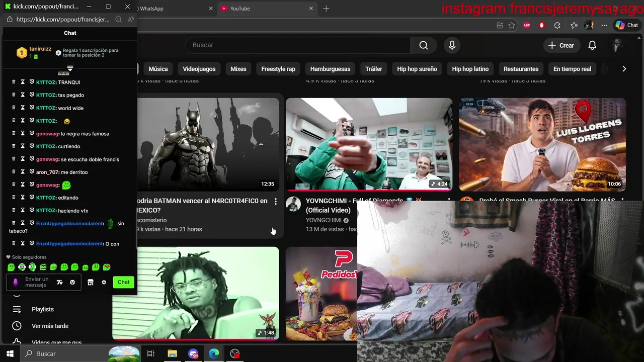Open browser extensions puzzle icon
Screen dimensions: 644x362
point(557,25)
